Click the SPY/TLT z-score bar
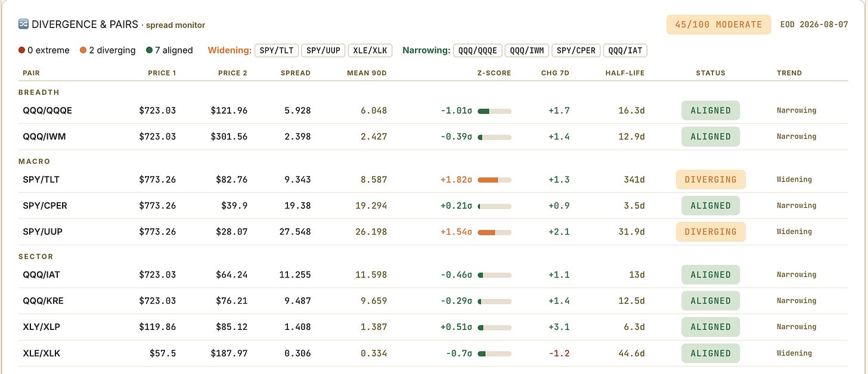868x374 pixels. 495,179
